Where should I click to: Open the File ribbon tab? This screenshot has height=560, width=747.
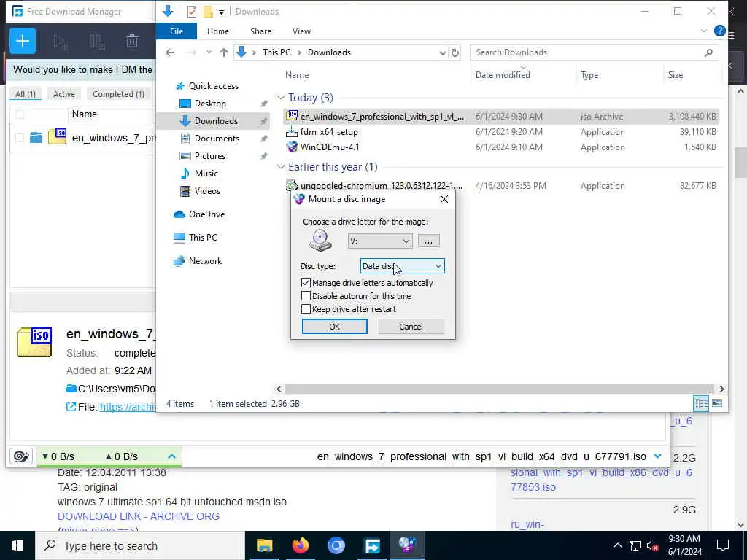[177, 31]
